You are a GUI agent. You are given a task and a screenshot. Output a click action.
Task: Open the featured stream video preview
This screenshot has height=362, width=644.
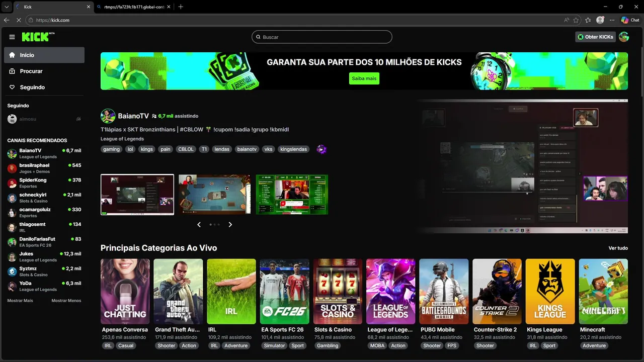point(522,166)
